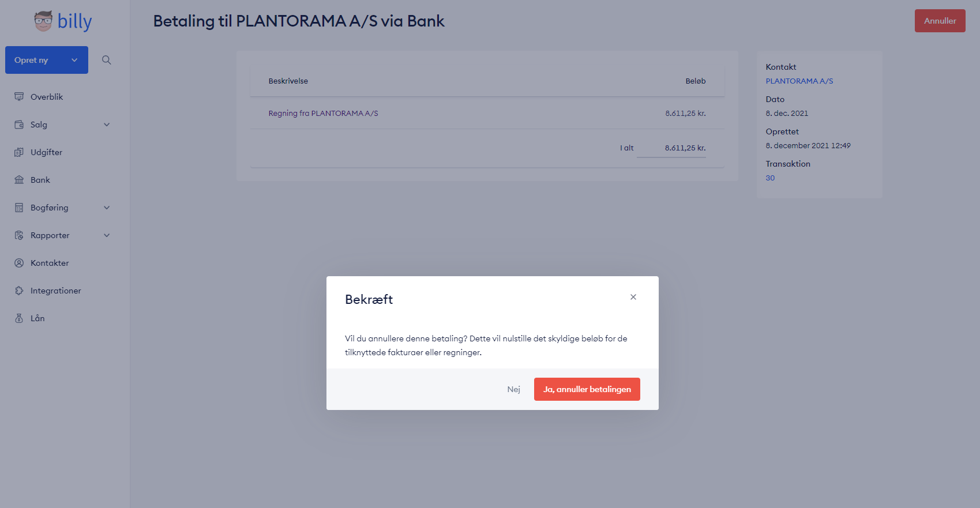Click the Overblik monitor icon
The width and height of the screenshot is (980, 508).
pos(19,97)
